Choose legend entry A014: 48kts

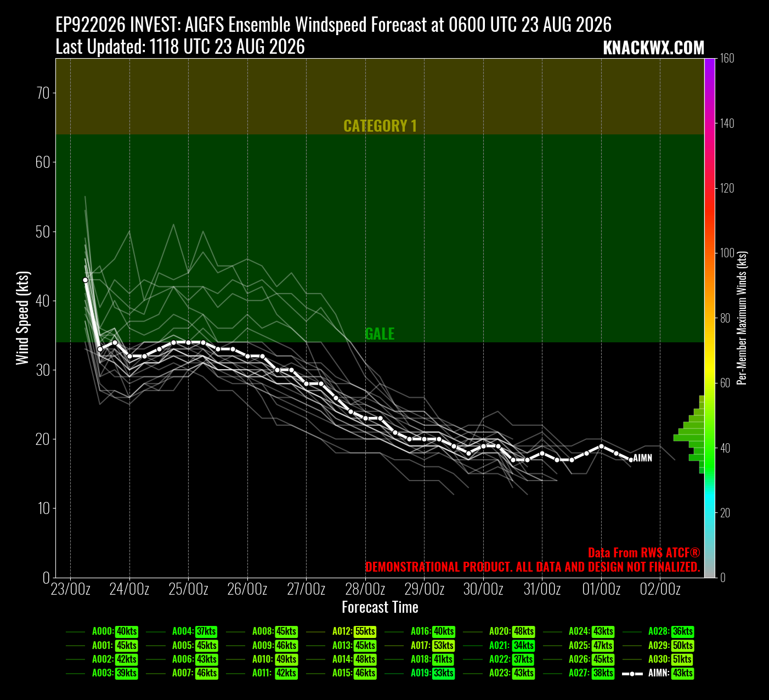[x=342, y=659]
